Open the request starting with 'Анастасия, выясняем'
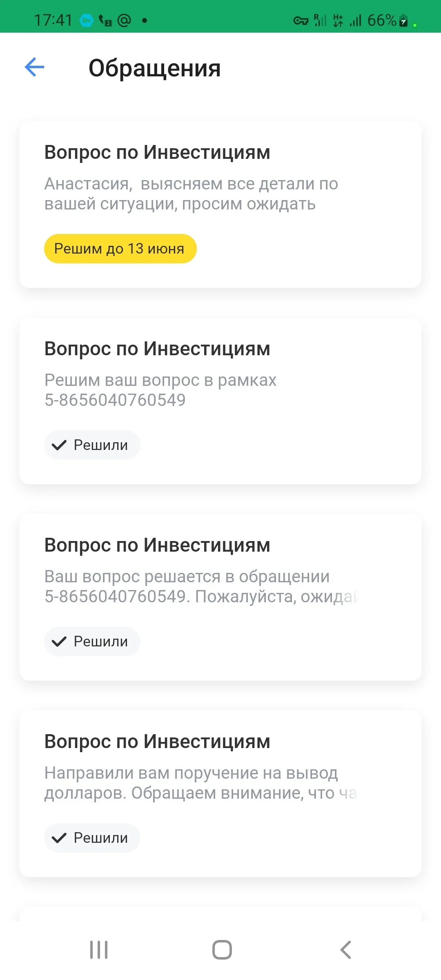Screen dimensions: 441x980 pos(220,205)
